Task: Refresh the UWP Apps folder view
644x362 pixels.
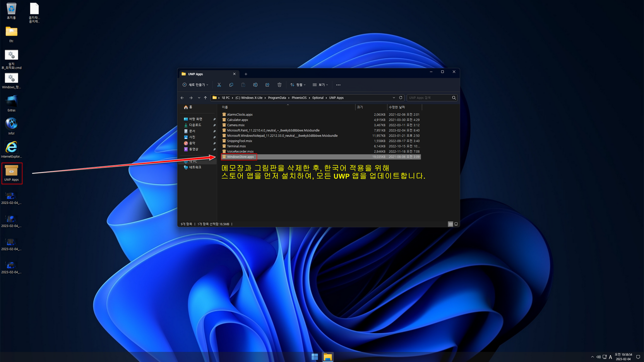Action: click(401, 98)
